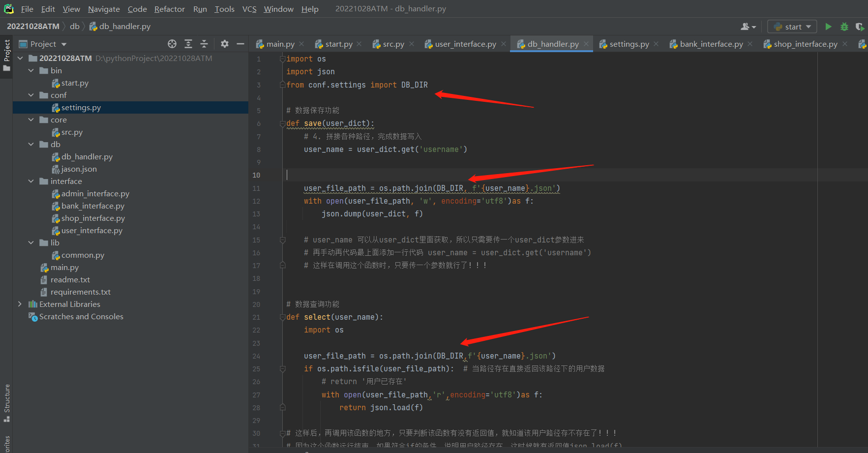
Task: Open the VCS menu
Action: coord(249,9)
